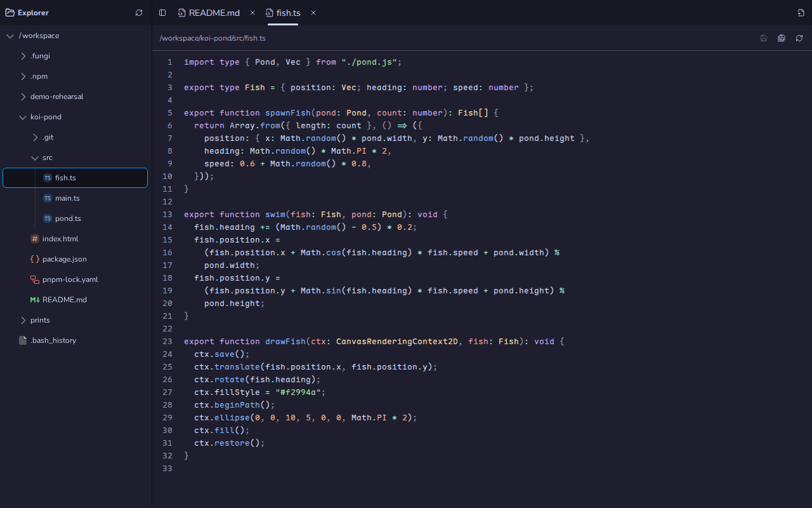
Task: Click the file icon at the tab bar's right end
Action: (x=801, y=13)
